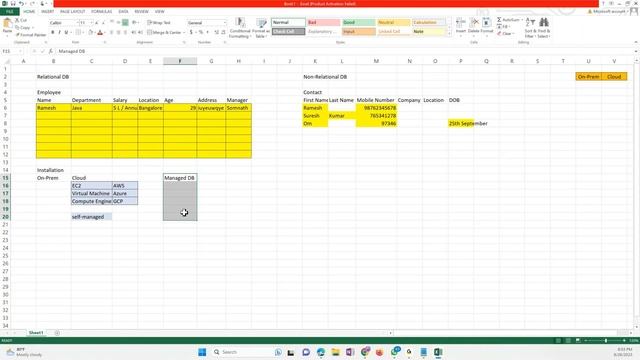
Task: Open Excel app from Windows taskbar
Action: 438,352
